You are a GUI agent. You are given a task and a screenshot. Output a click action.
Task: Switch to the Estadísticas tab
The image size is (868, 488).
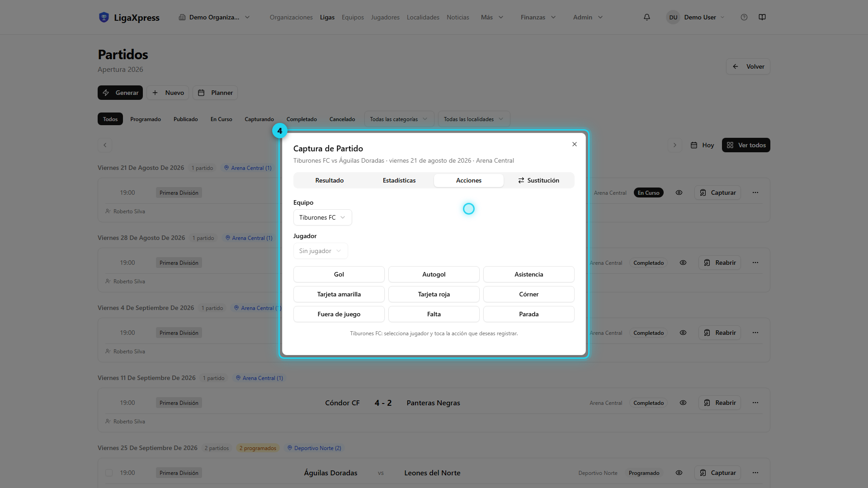(399, 180)
